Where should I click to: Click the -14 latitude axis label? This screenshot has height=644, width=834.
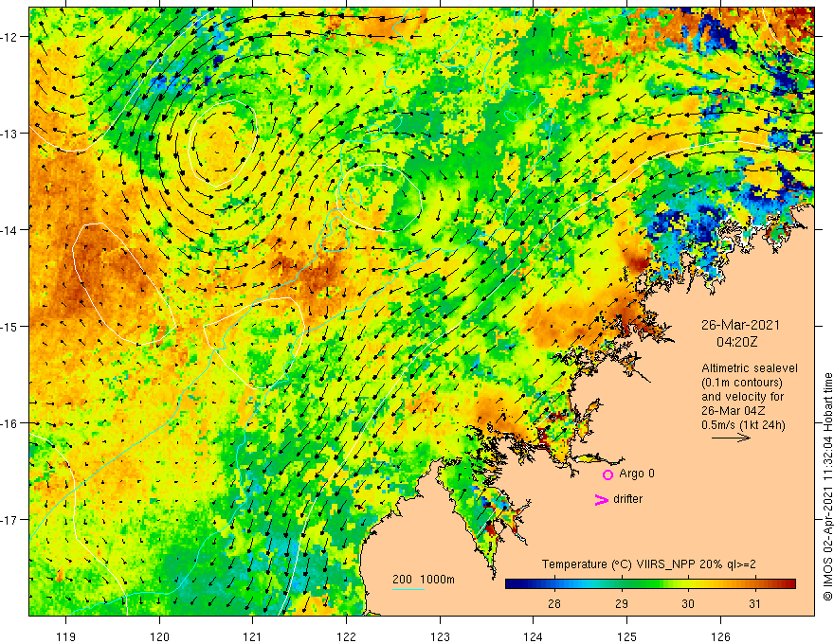(9, 230)
